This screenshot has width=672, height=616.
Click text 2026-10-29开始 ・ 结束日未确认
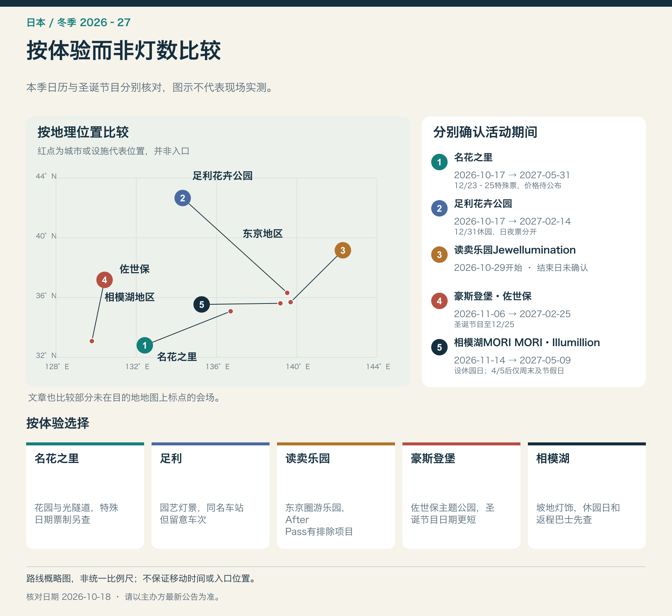pyautogui.click(x=521, y=267)
